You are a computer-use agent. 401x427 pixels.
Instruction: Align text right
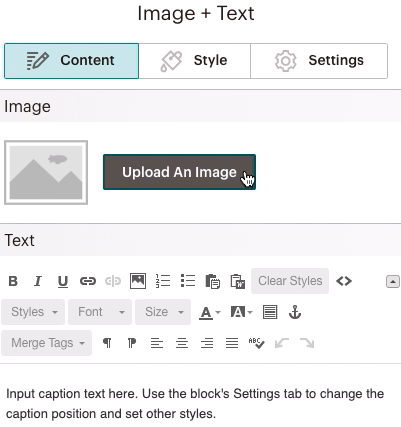coord(207,343)
